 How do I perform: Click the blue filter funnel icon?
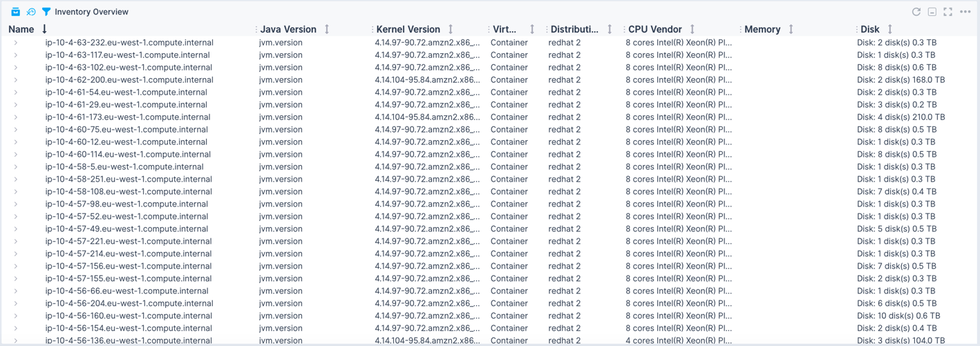pyautogui.click(x=46, y=12)
